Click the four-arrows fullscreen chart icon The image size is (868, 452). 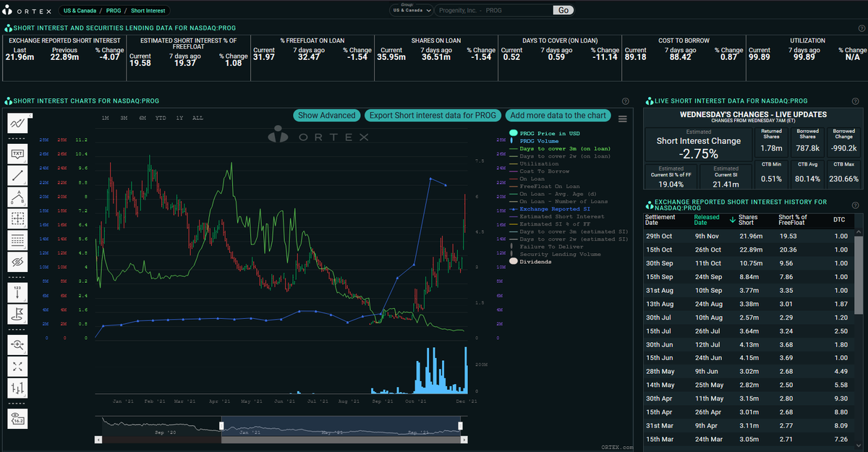point(17,367)
